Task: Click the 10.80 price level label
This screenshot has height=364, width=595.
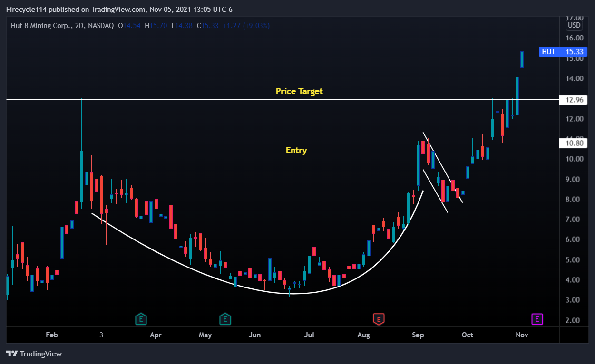Action: coord(575,143)
